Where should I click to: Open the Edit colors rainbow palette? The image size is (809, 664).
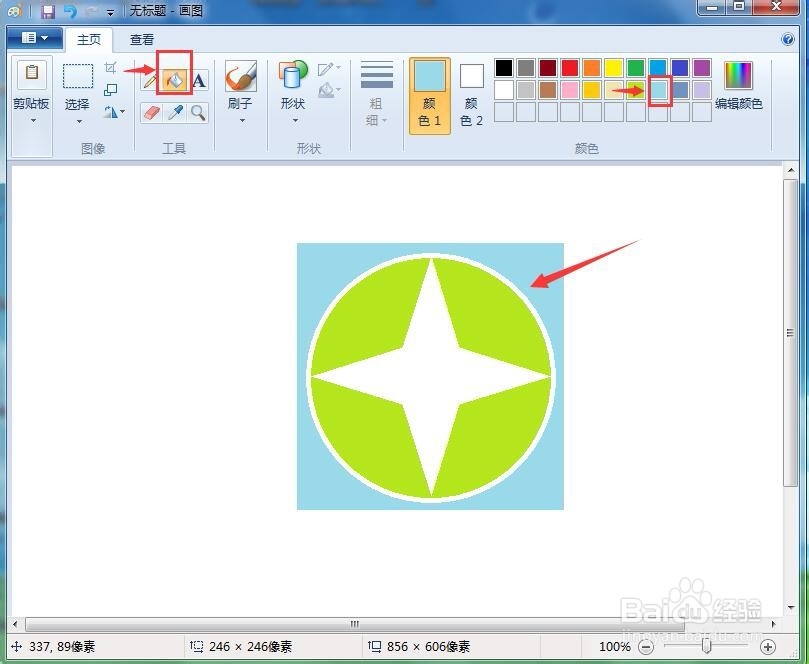(x=738, y=75)
